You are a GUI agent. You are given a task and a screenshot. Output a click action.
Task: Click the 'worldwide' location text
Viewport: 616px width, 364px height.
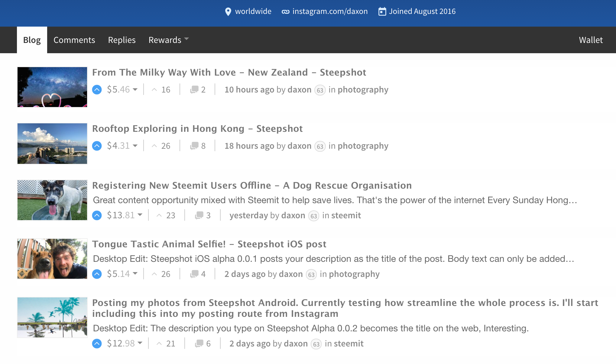point(253,11)
